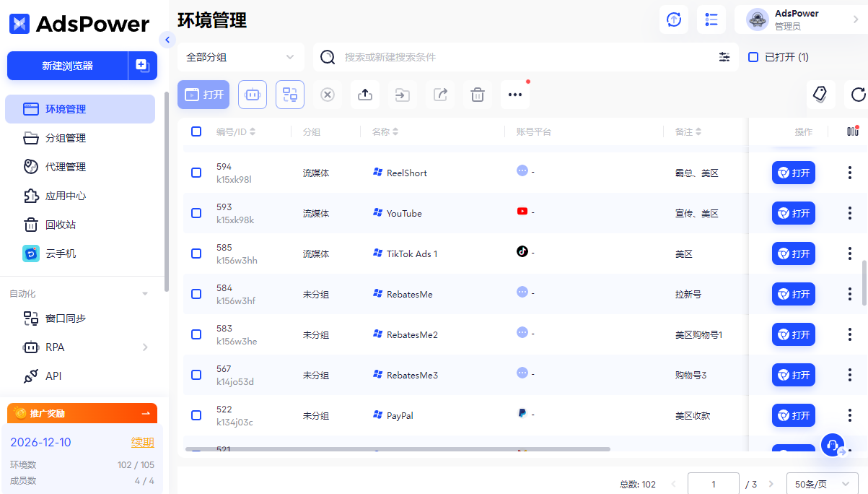Click the trash delete icon in the toolbar
Viewport: 868px width, 494px height.
click(477, 95)
